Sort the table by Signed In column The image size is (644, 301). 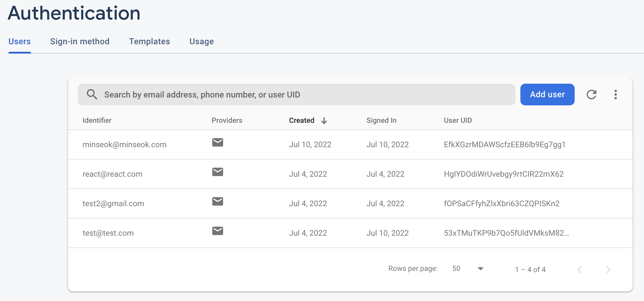381,120
